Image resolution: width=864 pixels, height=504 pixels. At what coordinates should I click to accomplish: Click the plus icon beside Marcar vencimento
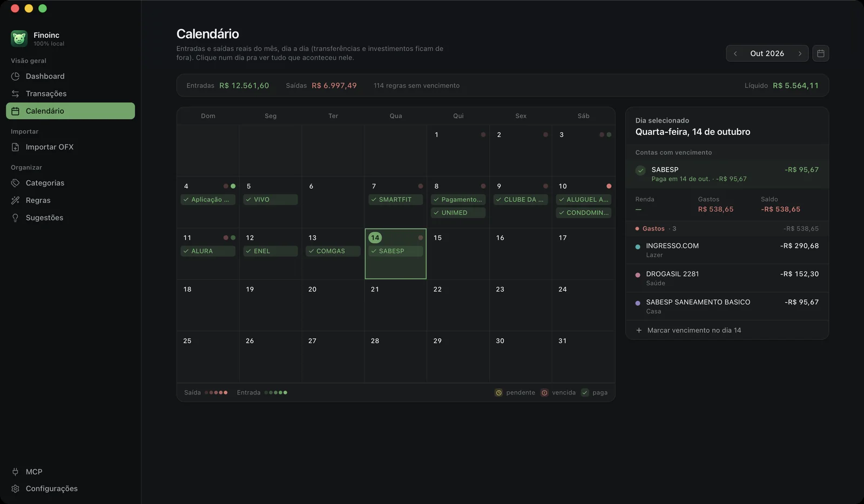(x=639, y=330)
